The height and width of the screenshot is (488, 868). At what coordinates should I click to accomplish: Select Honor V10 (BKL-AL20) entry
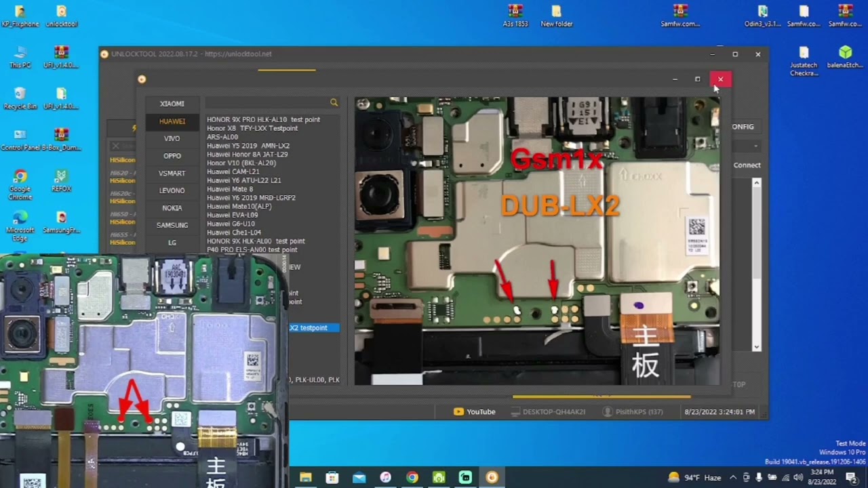click(x=241, y=163)
